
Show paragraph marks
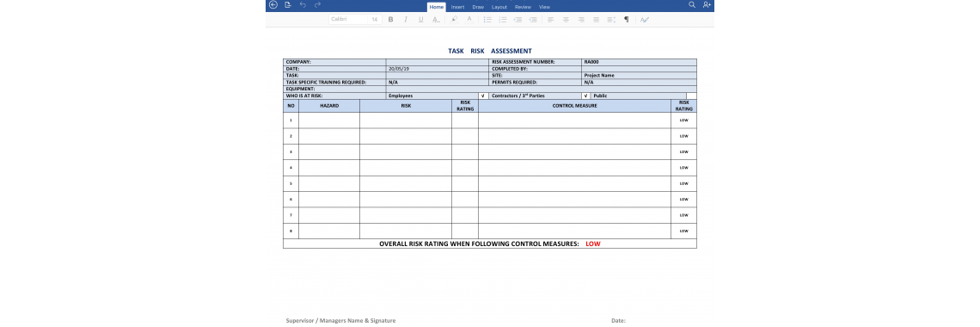(x=626, y=20)
